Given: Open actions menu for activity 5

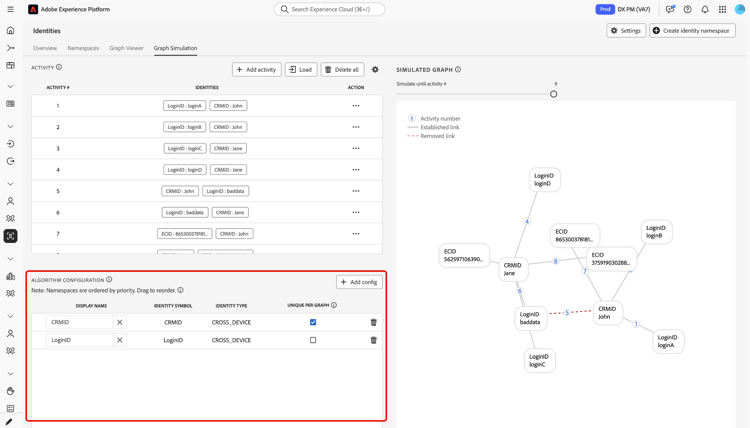Looking at the screenshot, I should pos(356,191).
